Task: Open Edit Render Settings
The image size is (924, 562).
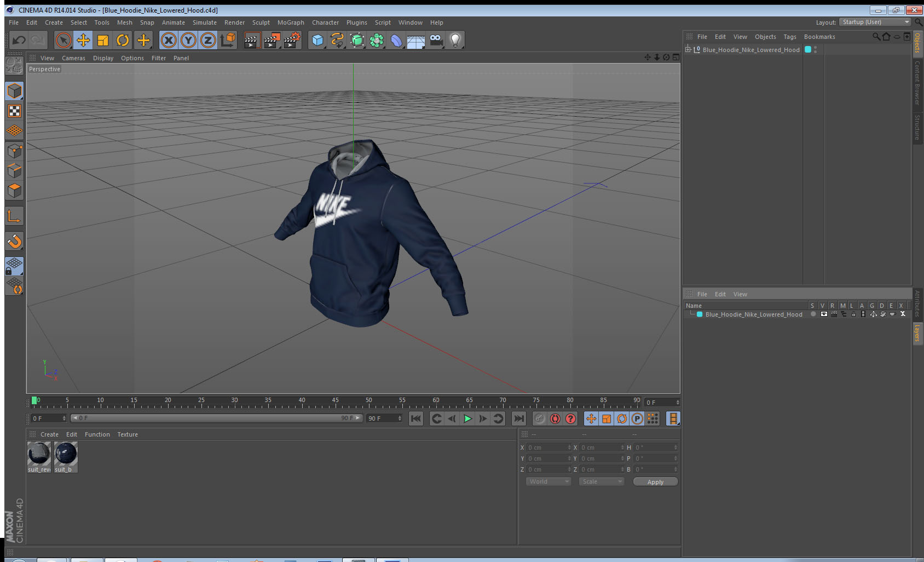Action: click(292, 40)
